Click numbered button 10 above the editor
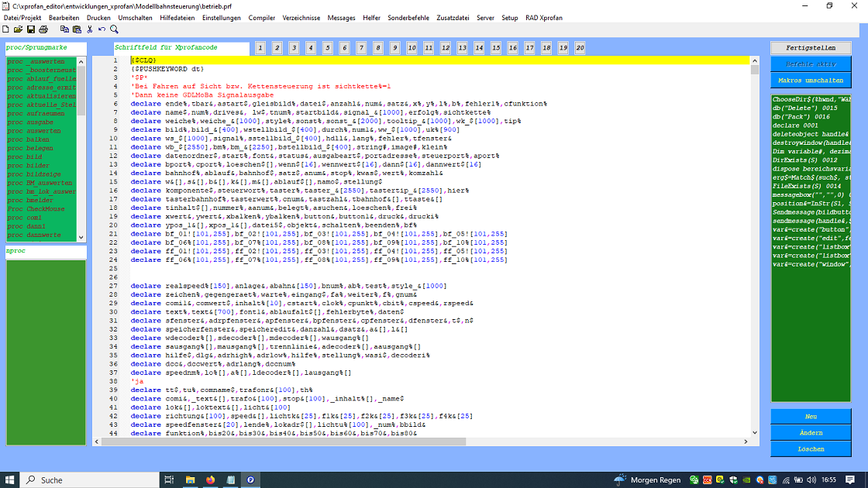 coord(412,48)
